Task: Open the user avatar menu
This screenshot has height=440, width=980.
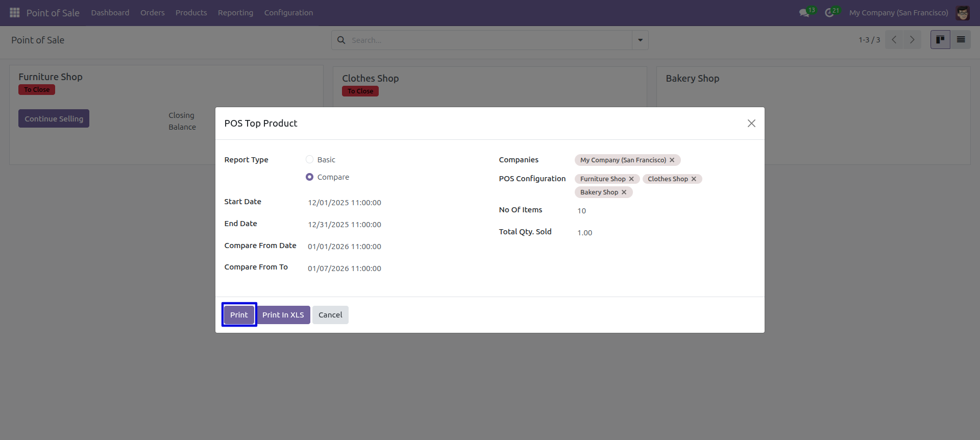Action: 963,13
